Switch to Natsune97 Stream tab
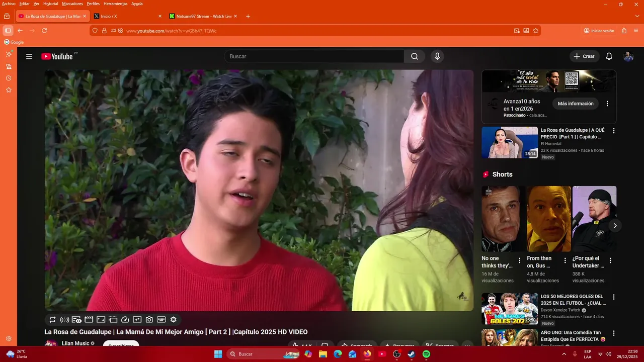This screenshot has height=362, width=644. pyautogui.click(x=203, y=16)
